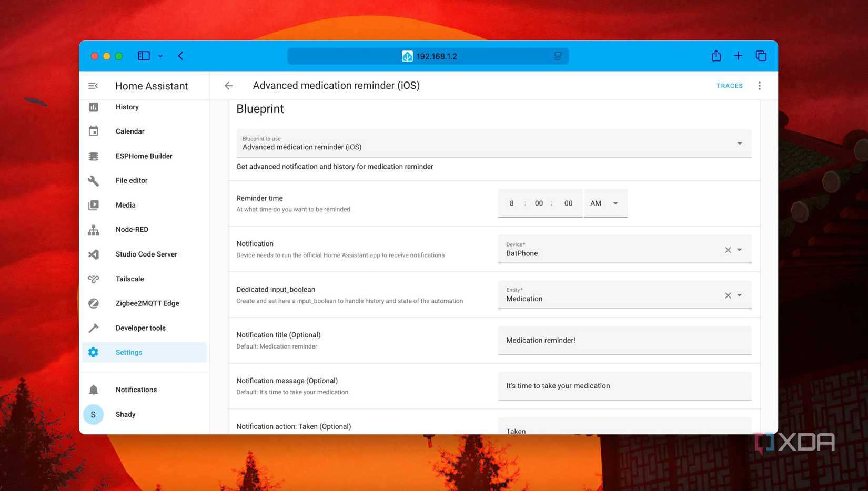The height and width of the screenshot is (491, 868).
Task: Expand the Blueprint to use dropdown
Action: point(739,142)
